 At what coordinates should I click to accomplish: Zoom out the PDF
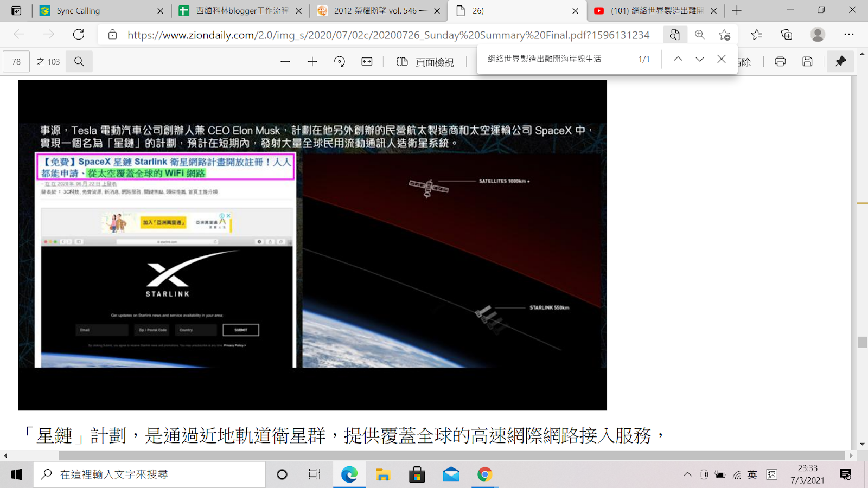point(285,62)
